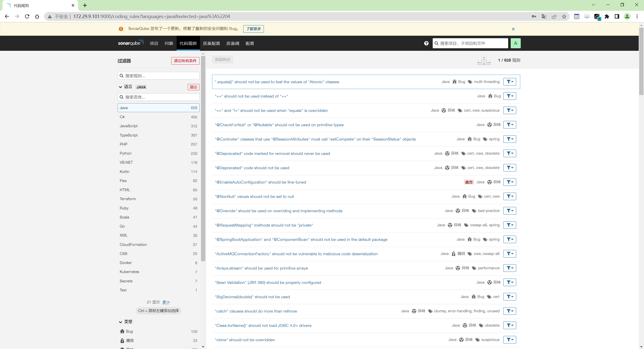
Task: Click the keyboard navigation arrows icon
Action: pyautogui.click(x=484, y=60)
